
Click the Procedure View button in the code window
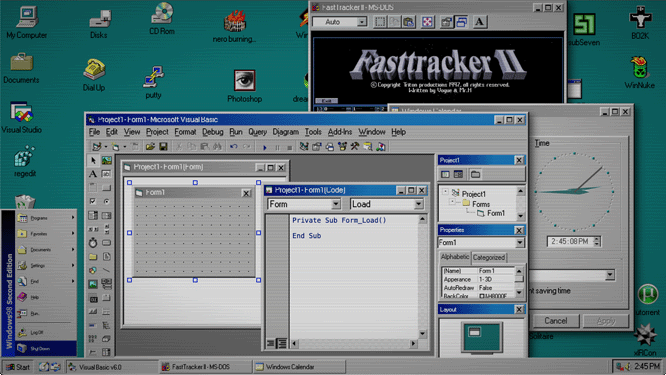[270, 343]
